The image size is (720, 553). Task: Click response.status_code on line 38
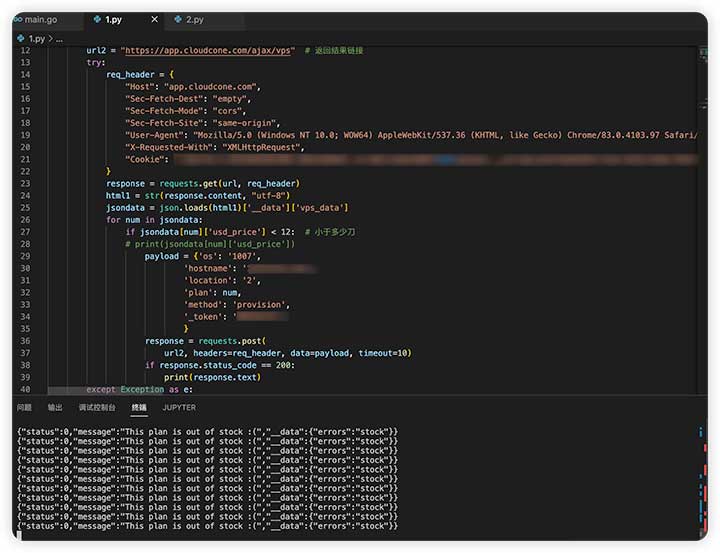[208, 365]
